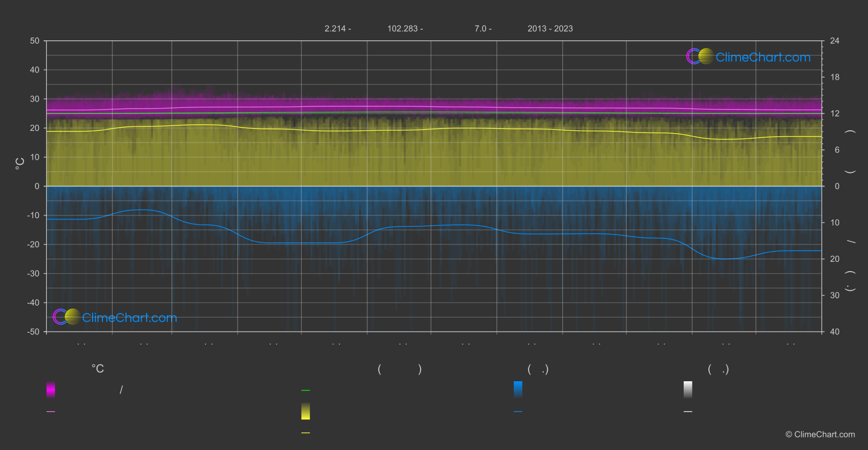The image size is (868, 450).
Task: Click the white line legend marker
Action: tap(688, 412)
